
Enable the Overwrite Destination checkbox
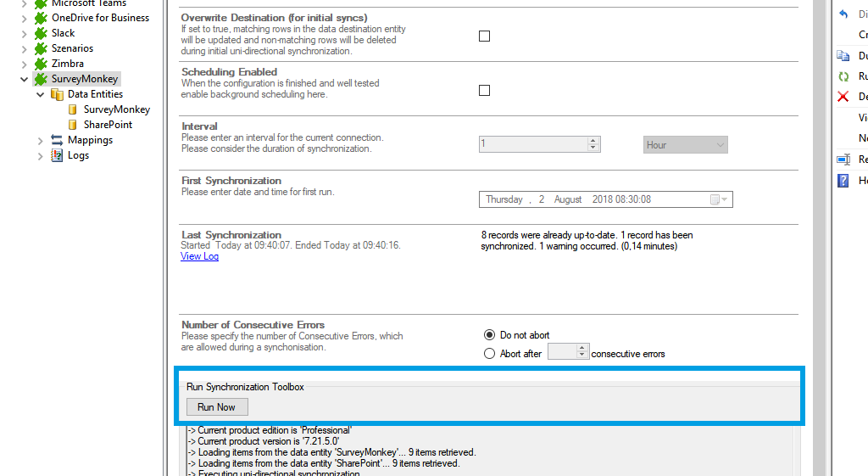[x=484, y=36]
